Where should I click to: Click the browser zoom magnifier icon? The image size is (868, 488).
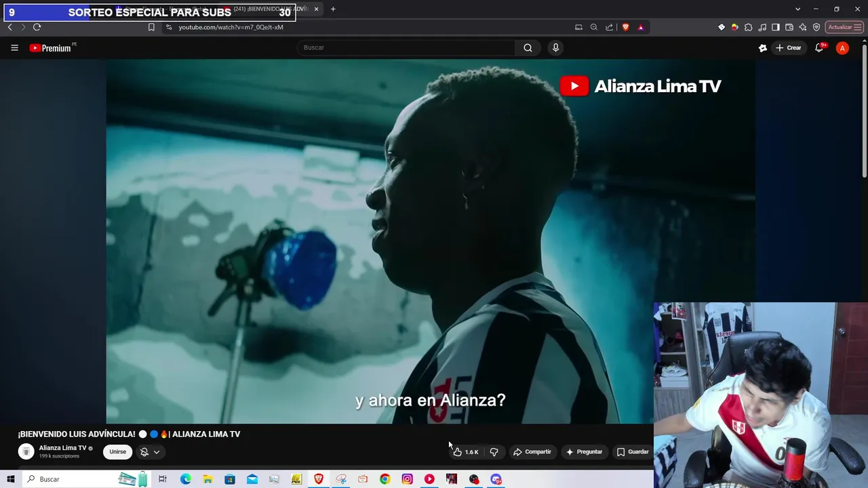pyautogui.click(x=594, y=27)
